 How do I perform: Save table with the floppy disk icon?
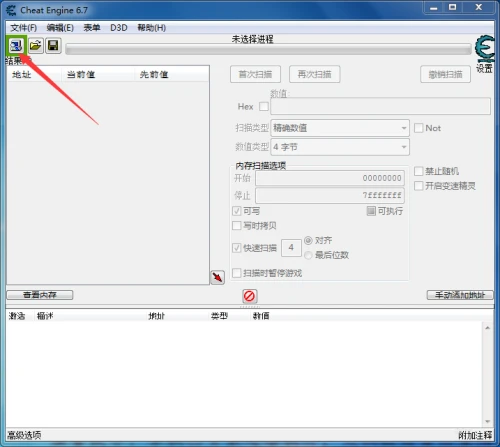53,45
